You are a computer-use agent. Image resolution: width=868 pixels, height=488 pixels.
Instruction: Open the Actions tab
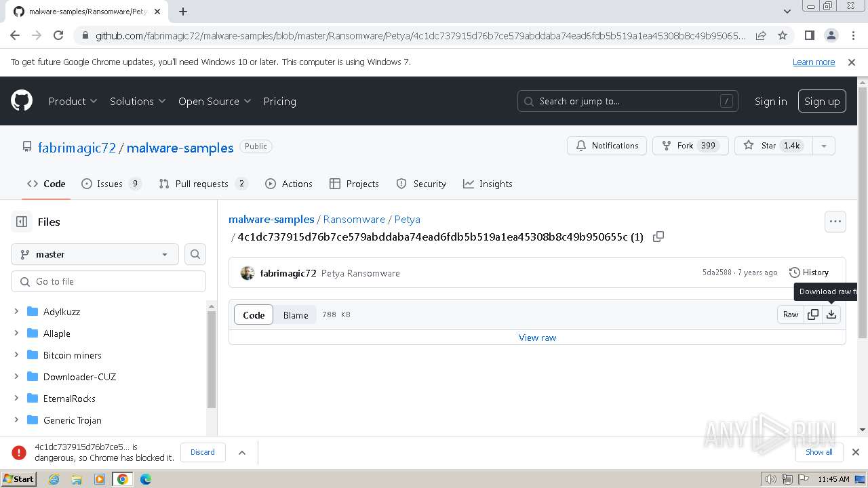tap(289, 184)
